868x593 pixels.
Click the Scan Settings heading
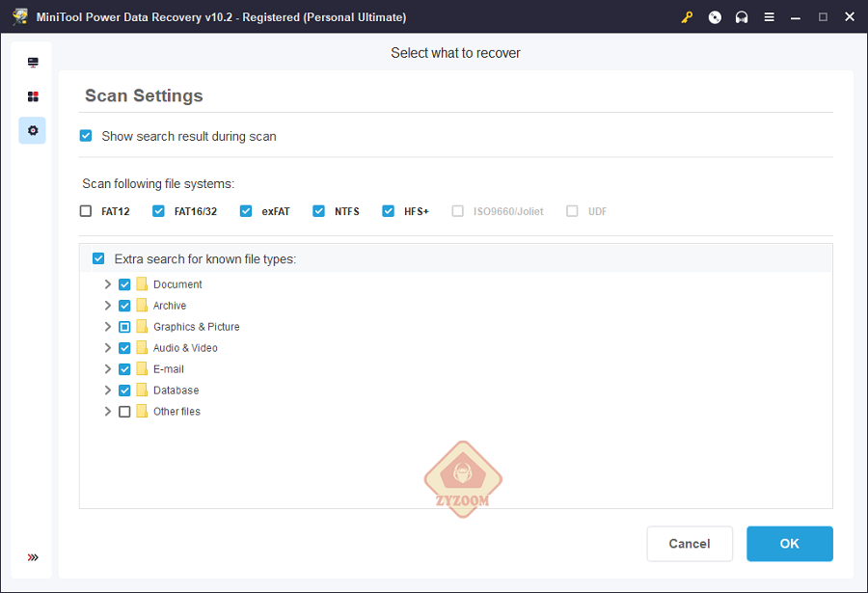point(144,95)
